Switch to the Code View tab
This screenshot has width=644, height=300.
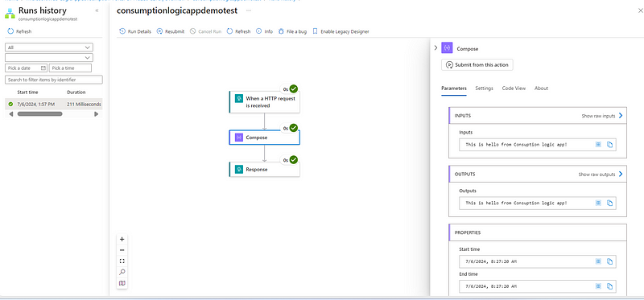[514, 88]
